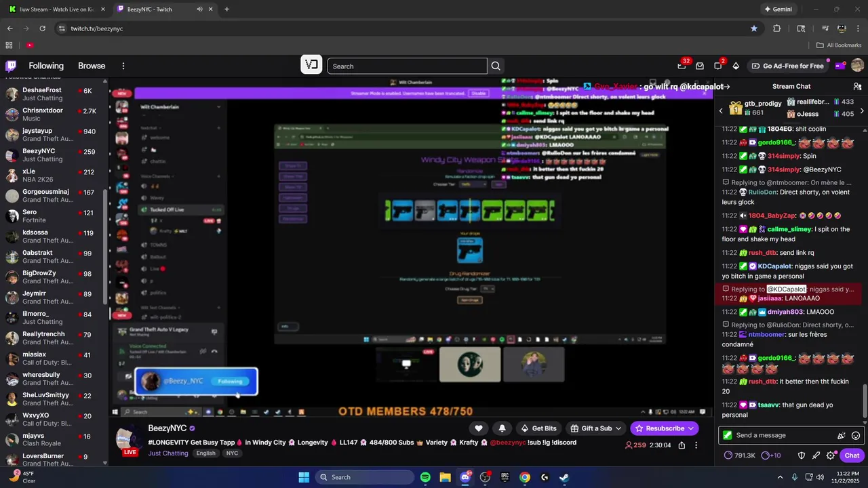Claim the +10 channel points bonus
868x488 pixels.
pos(771,455)
